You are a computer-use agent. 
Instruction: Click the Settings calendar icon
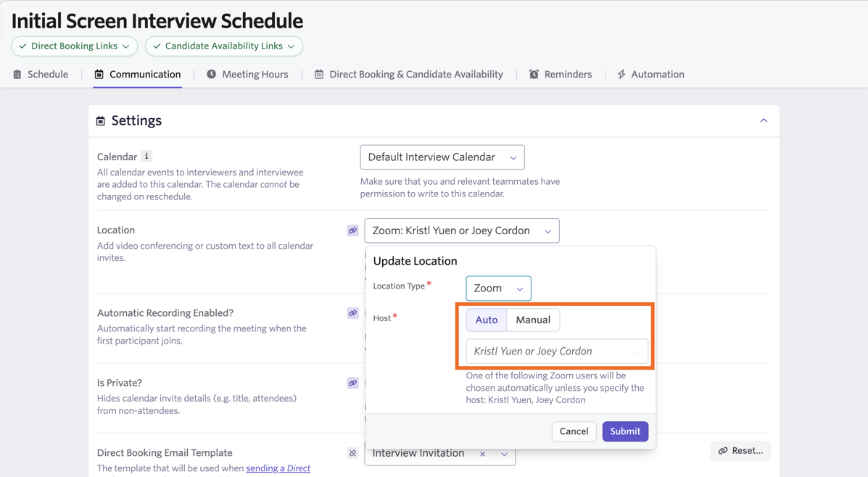(x=101, y=121)
